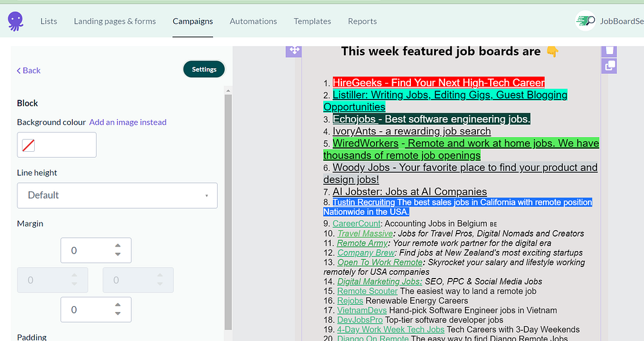The image size is (644, 341).
Task: Increase the top margin value
Action: 118,245
